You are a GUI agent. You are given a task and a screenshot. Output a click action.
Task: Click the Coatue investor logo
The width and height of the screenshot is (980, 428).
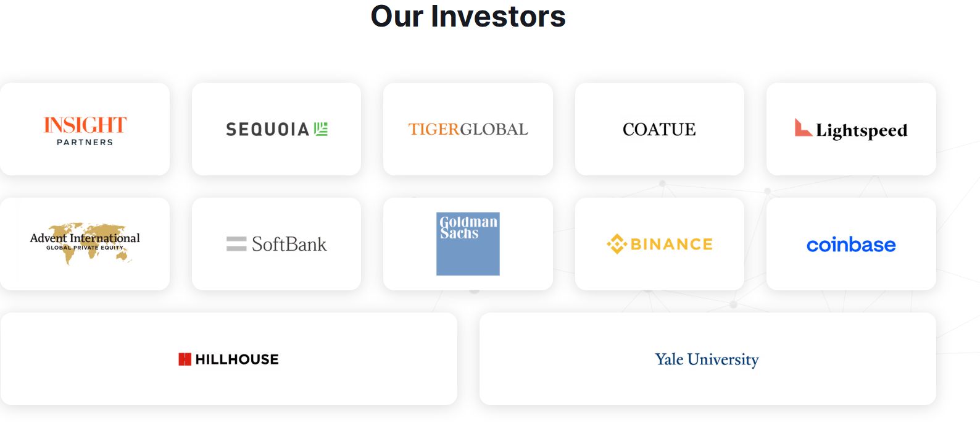tap(659, 129)
